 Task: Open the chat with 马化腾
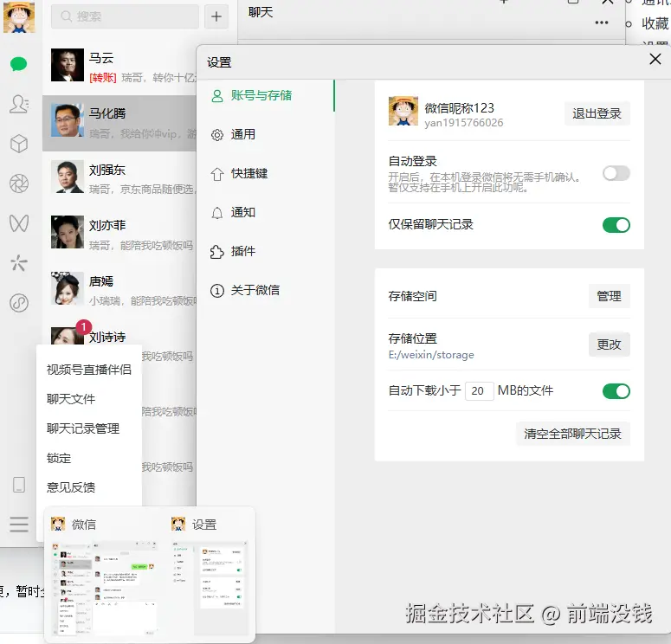[119, 123]
